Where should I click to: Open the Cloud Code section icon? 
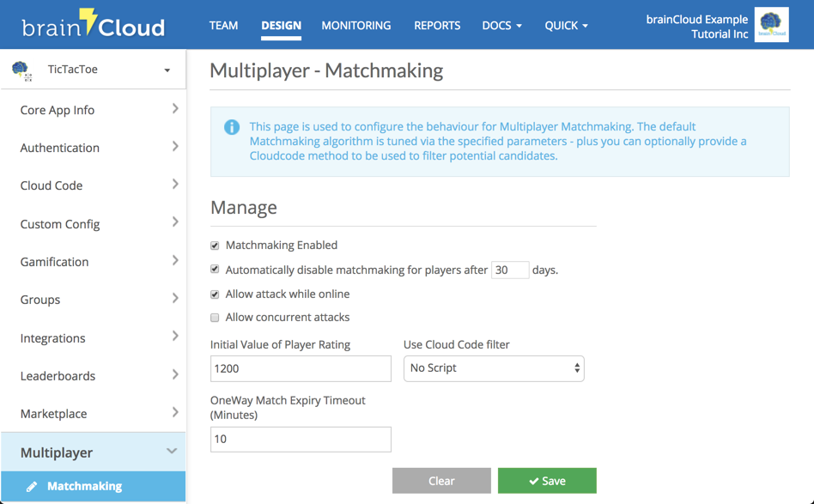pyautogui.click(x=173, y=185)
